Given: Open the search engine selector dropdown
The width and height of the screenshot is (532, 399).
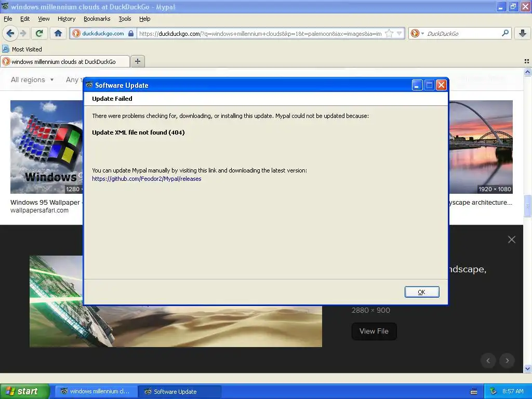Looking at the screenshot, I should (417, 33).
